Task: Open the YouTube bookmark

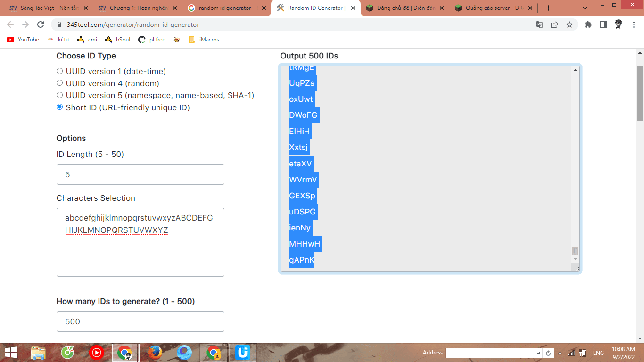Action: click(x=23, y=40)
